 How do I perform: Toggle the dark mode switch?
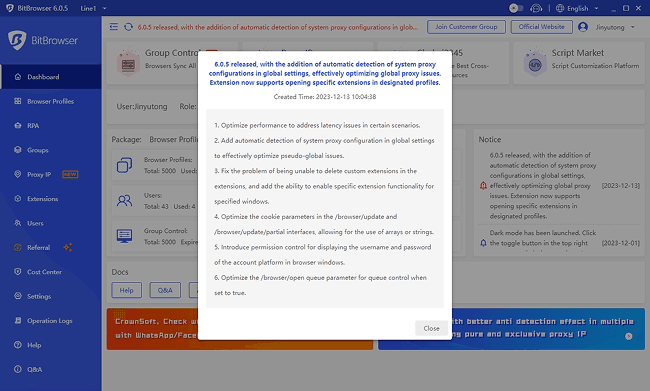click(x=516, y=8)
